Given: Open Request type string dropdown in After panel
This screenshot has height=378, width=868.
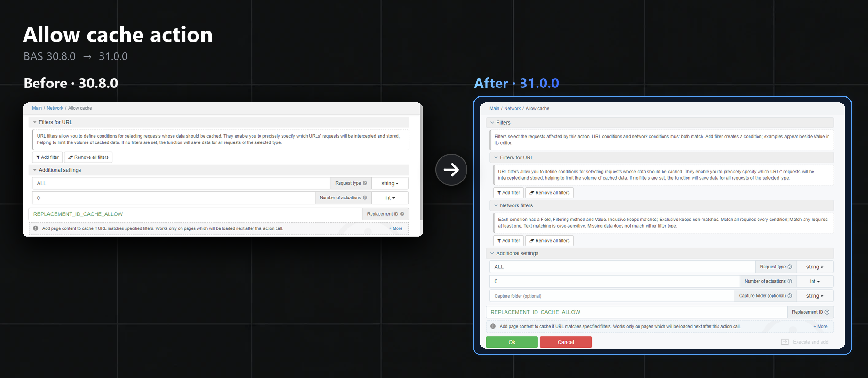Looking at the screenshot, I should tap(815, 267).
